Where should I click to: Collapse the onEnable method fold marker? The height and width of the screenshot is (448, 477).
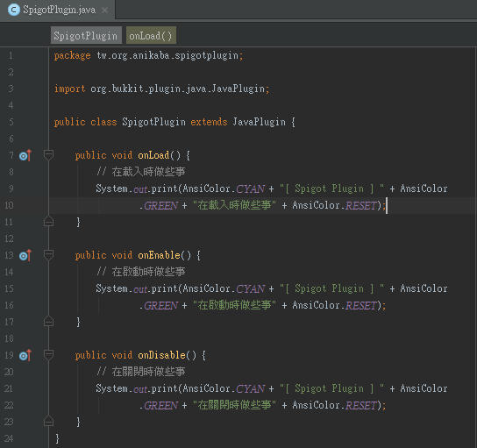coord(48,255)
